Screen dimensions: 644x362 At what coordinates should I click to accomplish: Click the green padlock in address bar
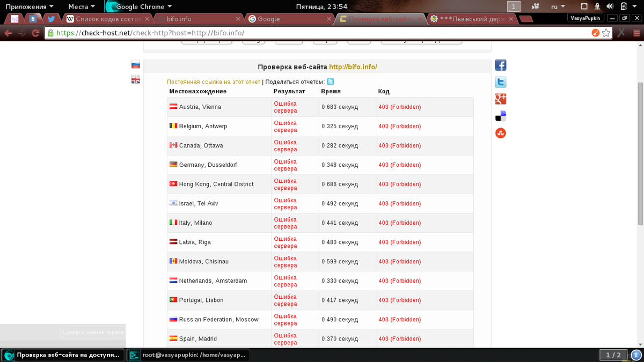pos(50,33)
